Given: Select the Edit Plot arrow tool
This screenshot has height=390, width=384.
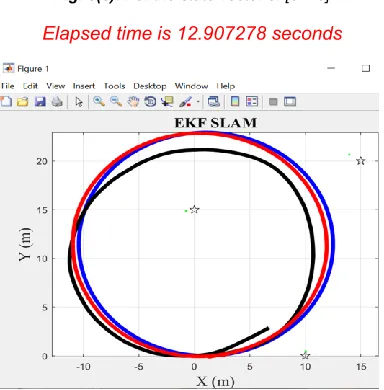Looking at the screenshot, I should point(79,102).
